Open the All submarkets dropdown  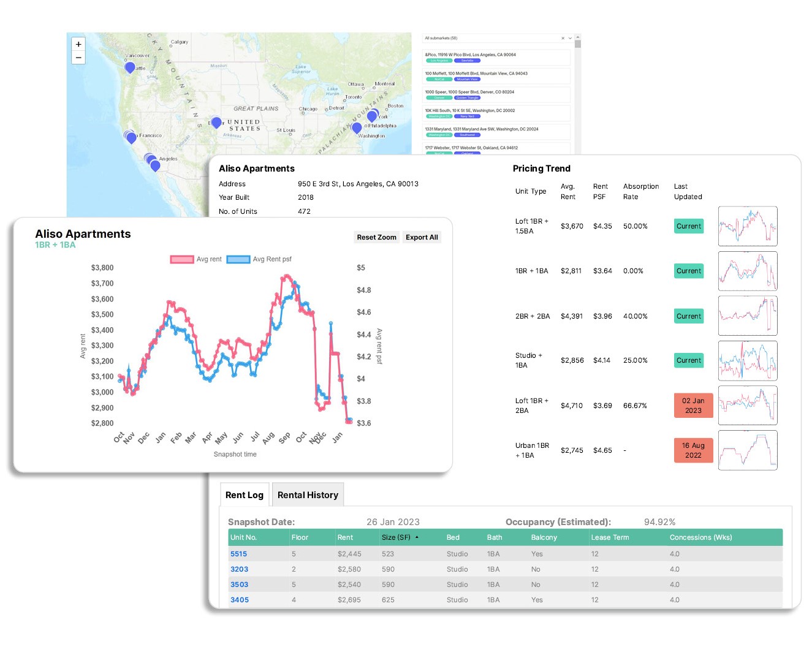point(569,37)
